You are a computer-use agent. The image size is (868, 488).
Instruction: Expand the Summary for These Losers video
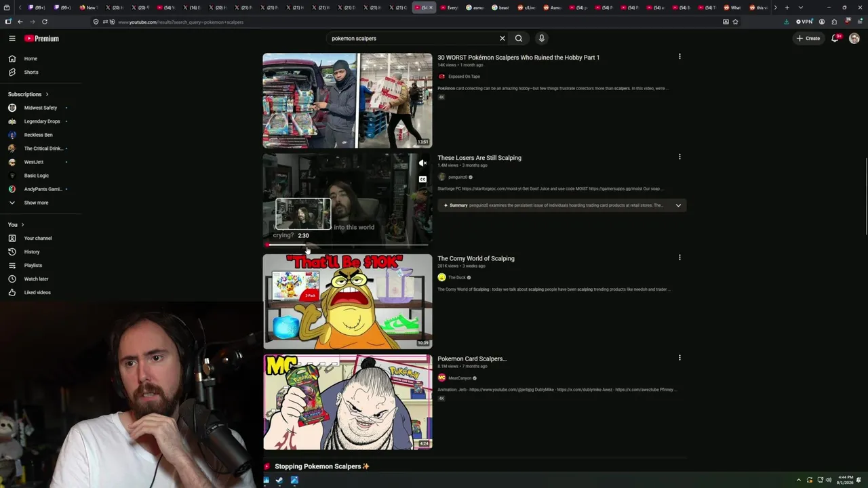tap(678, 205)
